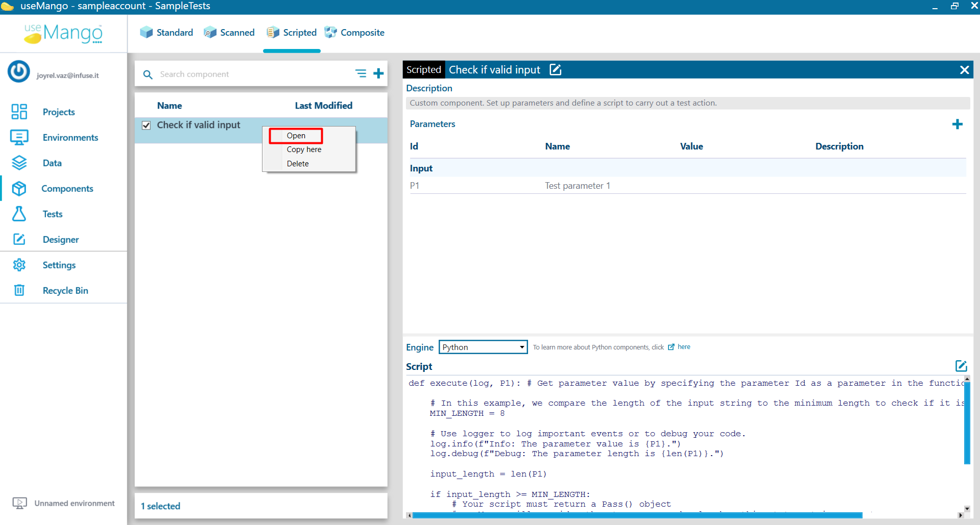Select the Components cube icon
The width and height of the screenshot is (980, 525).
tap(19, 188)
